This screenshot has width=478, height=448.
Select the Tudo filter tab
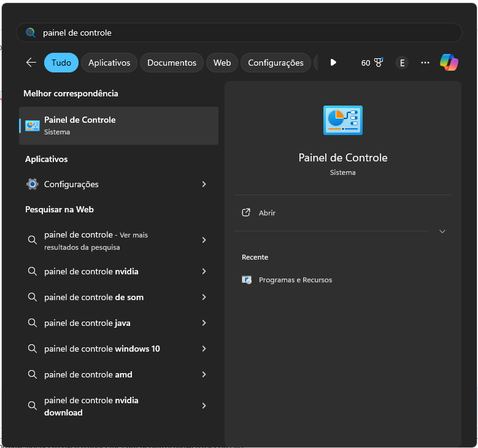[x=61, y=63]
